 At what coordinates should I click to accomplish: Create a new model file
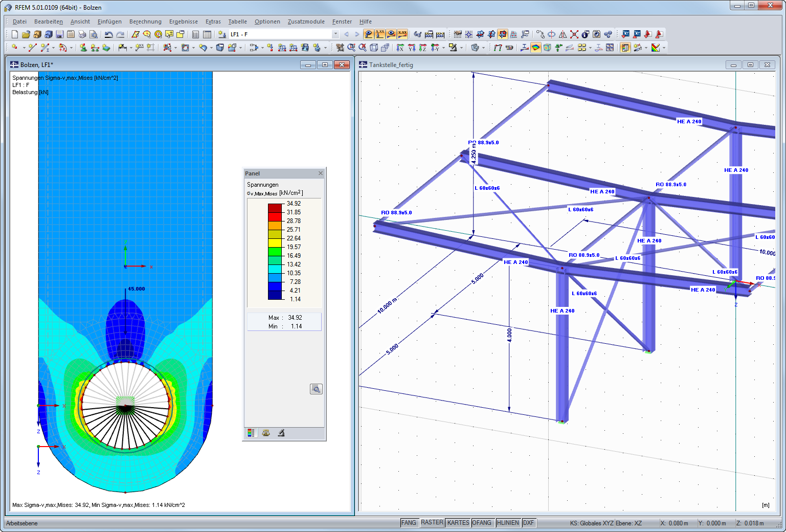coord(14,34)
